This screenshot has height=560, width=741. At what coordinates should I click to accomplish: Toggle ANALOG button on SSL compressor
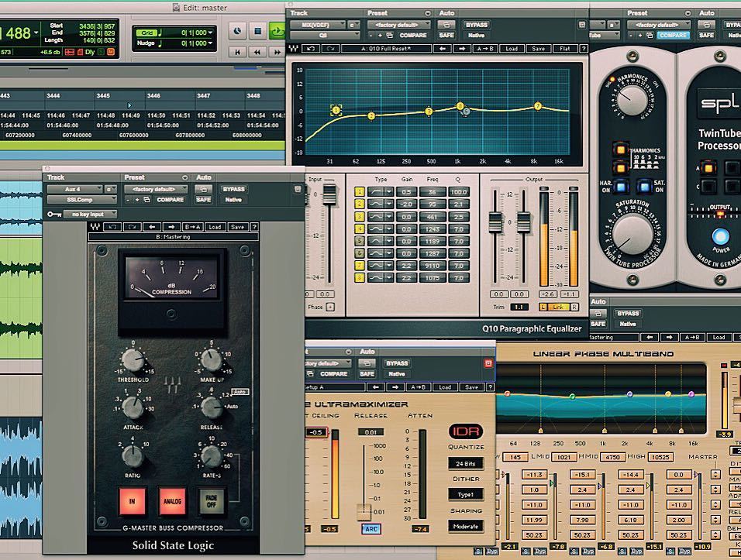[172, 501]
